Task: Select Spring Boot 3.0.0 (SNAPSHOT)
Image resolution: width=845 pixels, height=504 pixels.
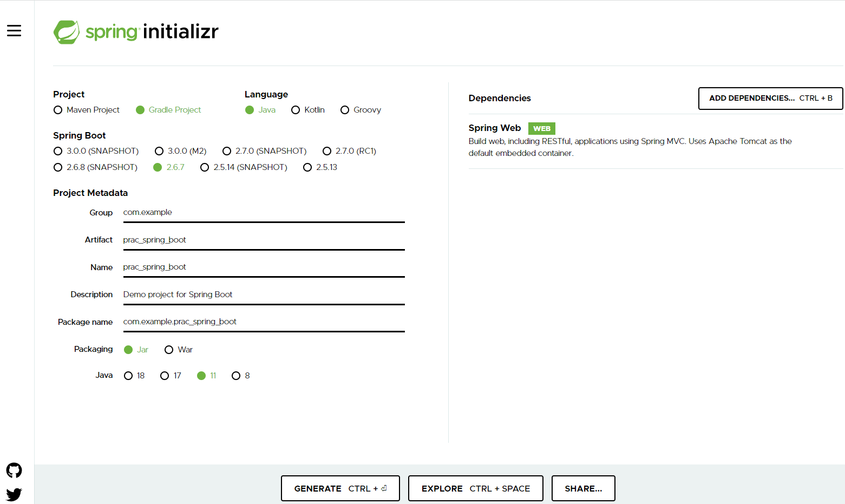Action: (x=96, y=151)
